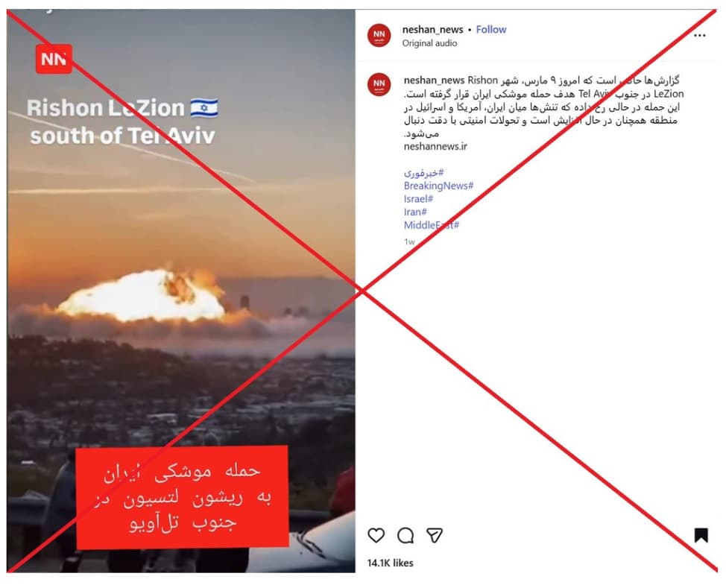726x588 pixels.
Task: Click neshan_news username in the caption
Action: (x=434, y=80)
